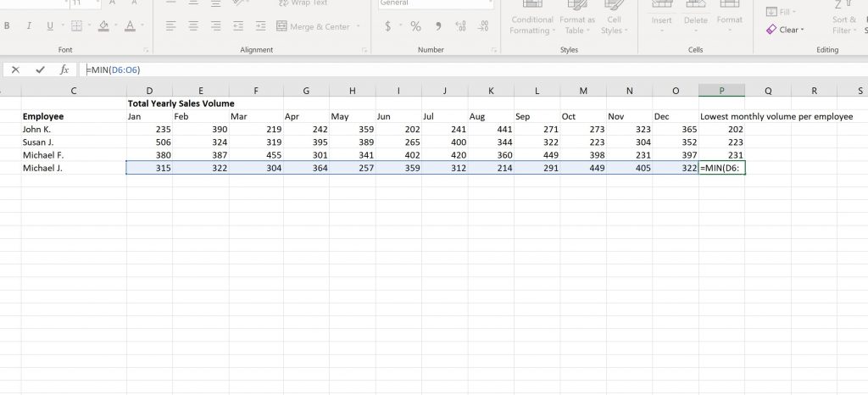Screen dimensions: 868x395
Task: Apply the Fill Color bucket
Action: click(x=103, y=26)
